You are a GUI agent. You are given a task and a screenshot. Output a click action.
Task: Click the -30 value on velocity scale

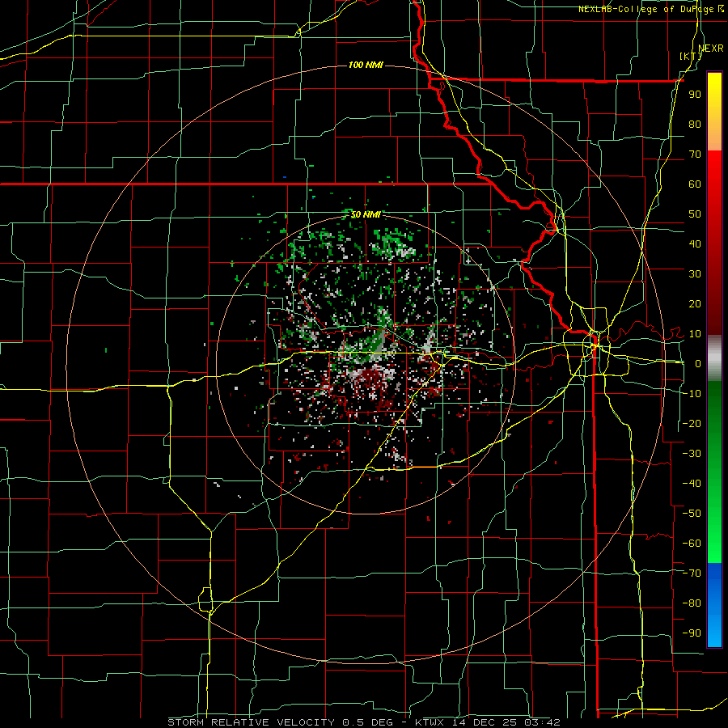coord(692,453)
